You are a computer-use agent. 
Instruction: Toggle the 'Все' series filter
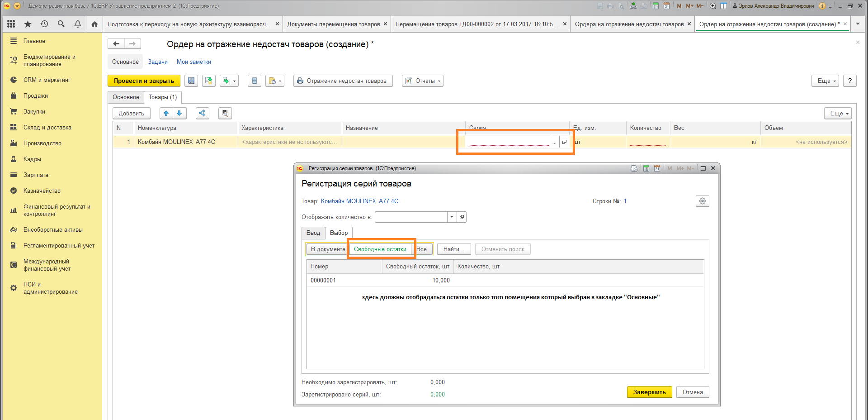click(x=422, y=249)
